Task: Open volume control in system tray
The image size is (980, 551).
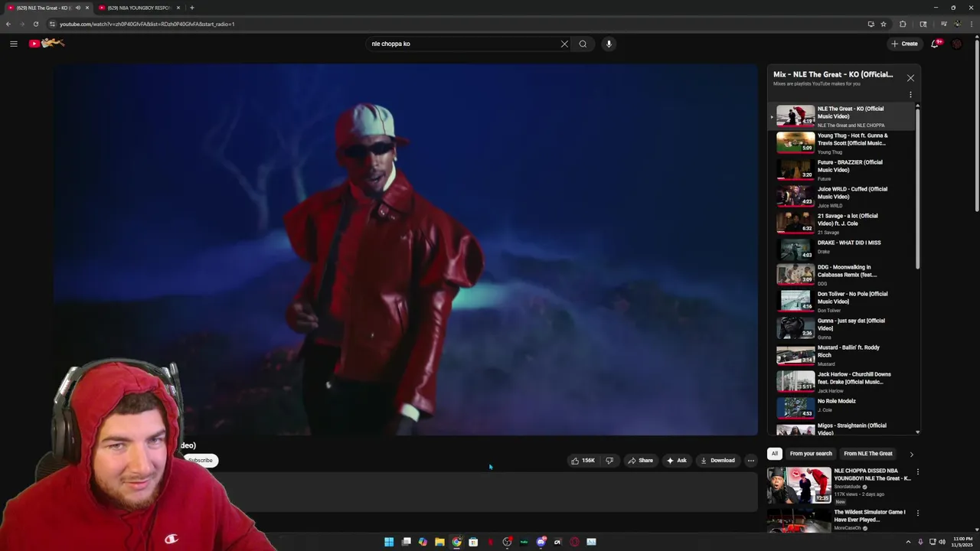Action: (x=941, y=542)
